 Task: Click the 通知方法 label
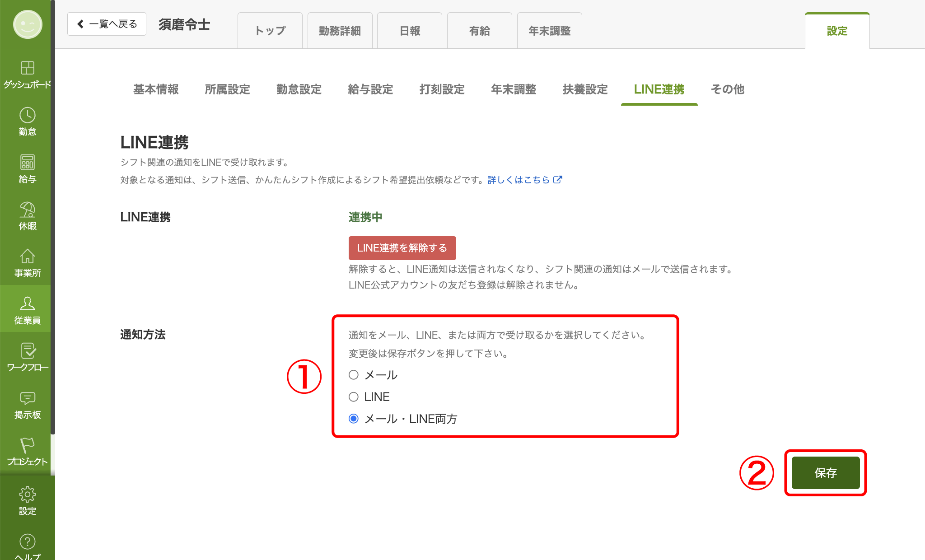click(x=143, y=335)
